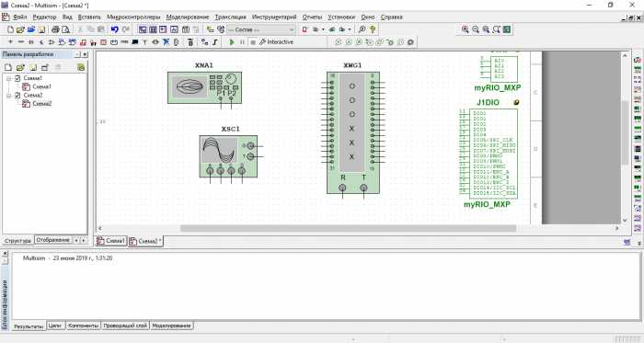Screen dimensions: 644x343
Task: Click the yellow lightbulb help icon
Action: click(x=373, y=29)
